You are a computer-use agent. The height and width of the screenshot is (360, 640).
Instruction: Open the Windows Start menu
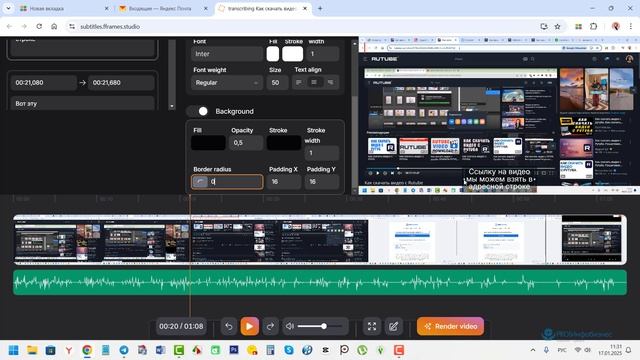pyautogui.click(x=13, y=350)
